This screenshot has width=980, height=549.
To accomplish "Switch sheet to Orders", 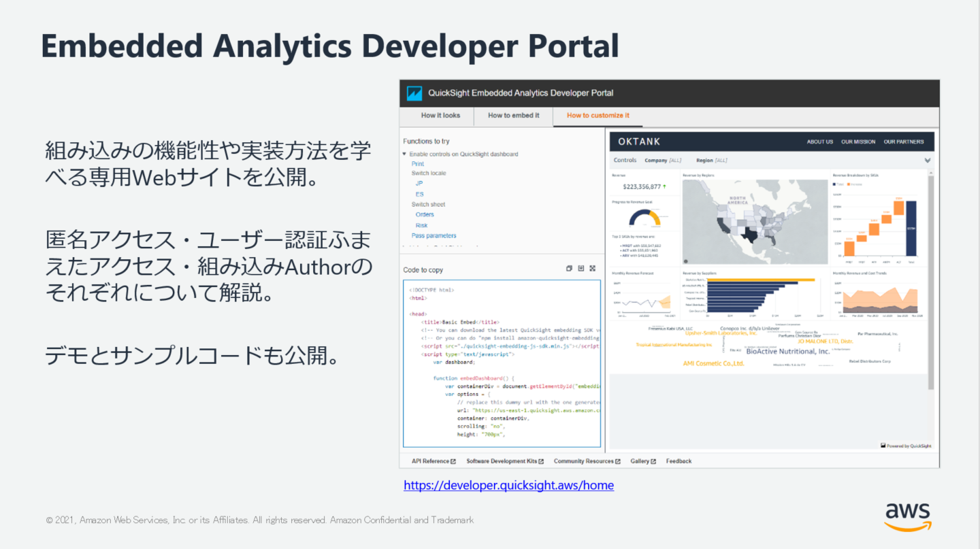I will pos(425,215).
